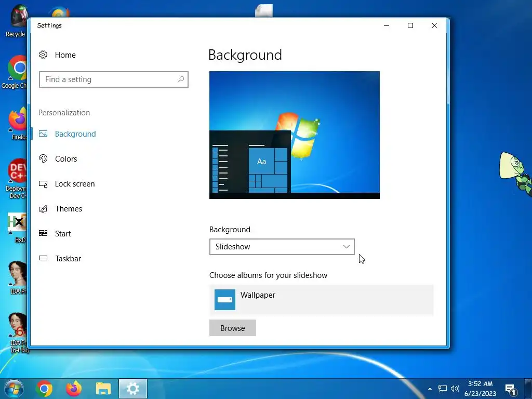Show hidden system tray icons
This screenshot has width=532, height=399.
[430, 389]
